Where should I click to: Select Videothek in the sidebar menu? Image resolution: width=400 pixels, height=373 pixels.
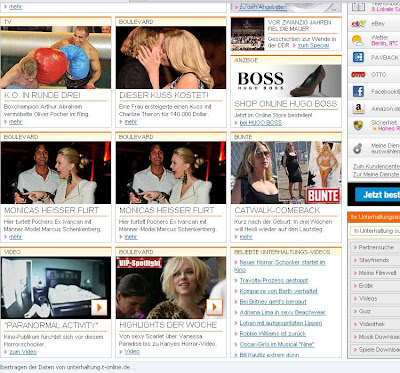tap(372, 324)
